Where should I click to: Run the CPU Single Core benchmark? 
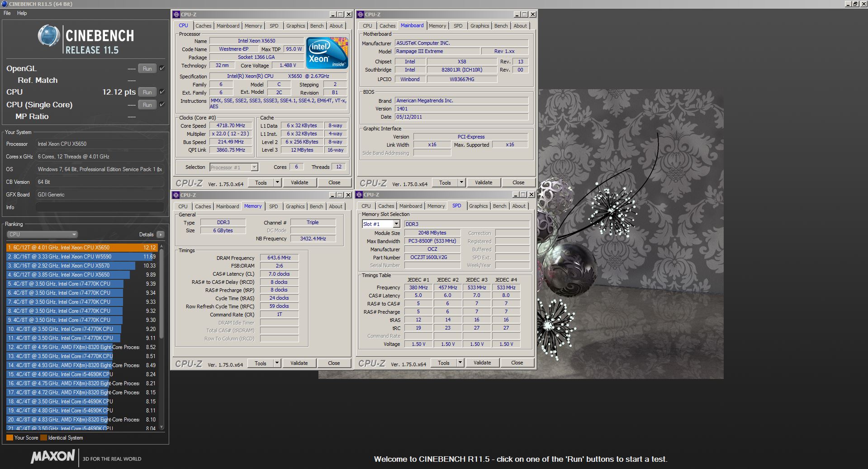147,105
